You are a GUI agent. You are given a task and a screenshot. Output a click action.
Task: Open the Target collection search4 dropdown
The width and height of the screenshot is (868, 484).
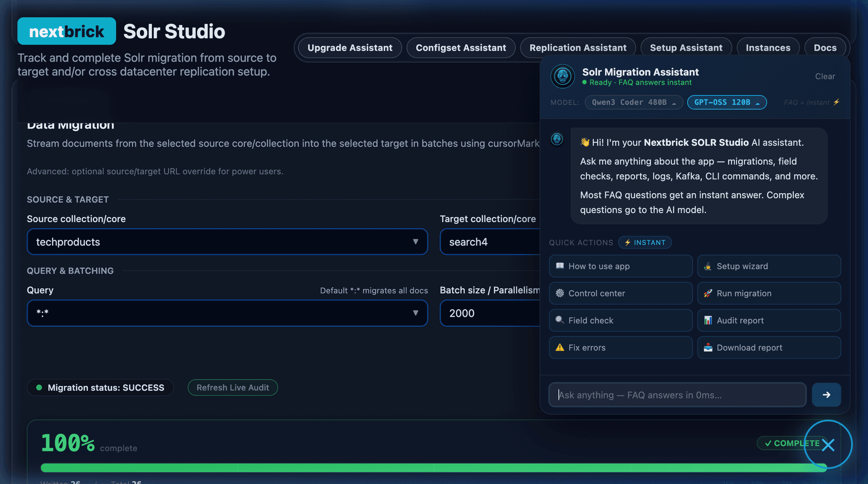point(490,242)
